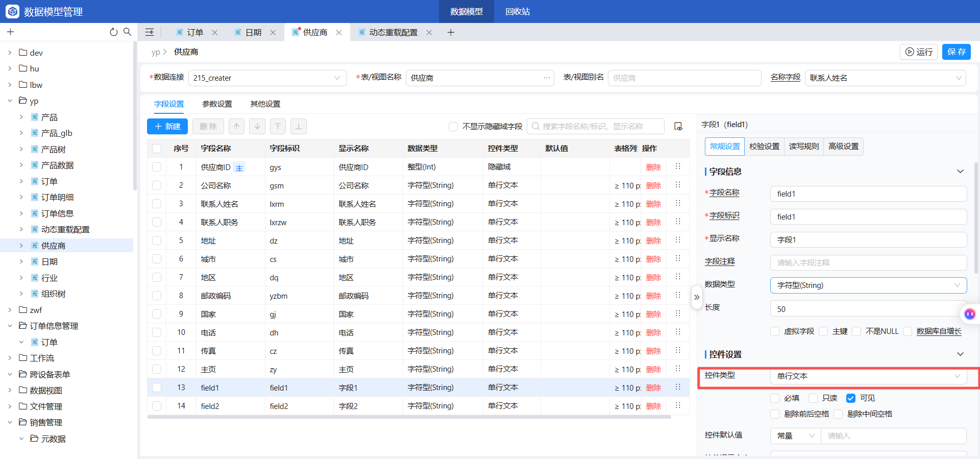Open the 数据连接 dropdown showing 215_creater

point(267,78)
